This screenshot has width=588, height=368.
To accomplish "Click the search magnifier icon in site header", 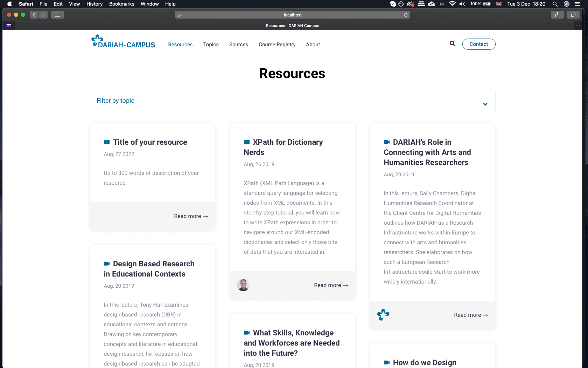I will (452, 43).
